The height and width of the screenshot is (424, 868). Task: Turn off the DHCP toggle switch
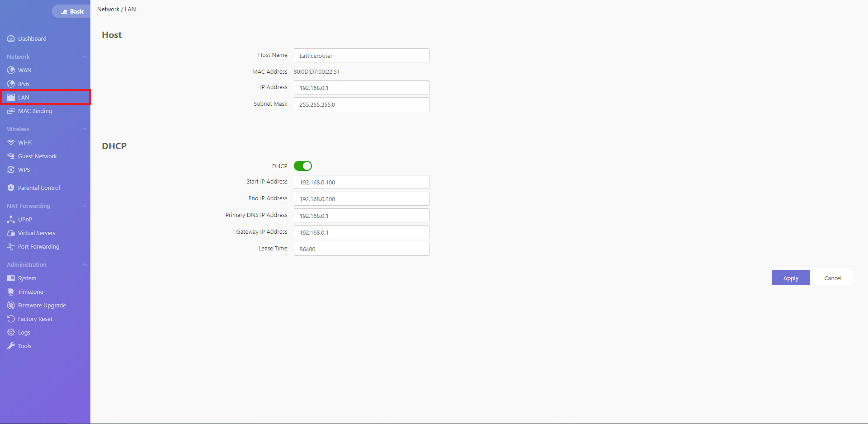[303, 166]
